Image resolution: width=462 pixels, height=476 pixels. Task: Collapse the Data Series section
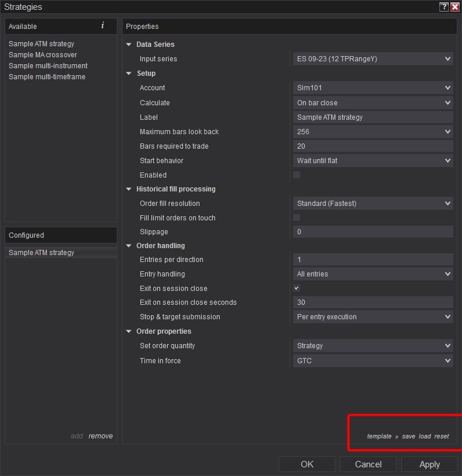pyautogui.click(x=129, y=45)
